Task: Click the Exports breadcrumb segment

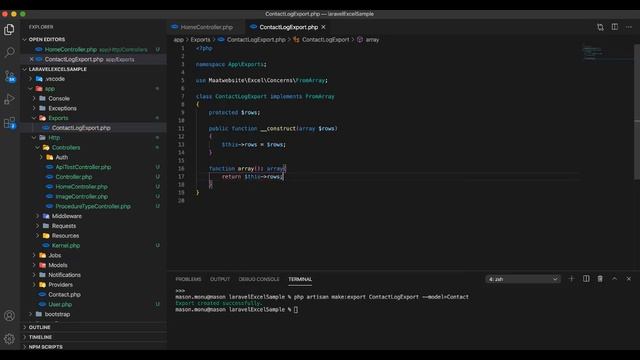Action: pos(200,40)
